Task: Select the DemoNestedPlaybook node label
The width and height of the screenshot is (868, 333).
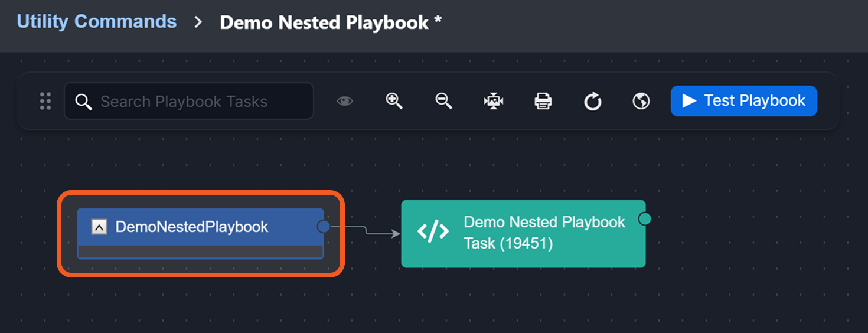Action: pyautogui.click(x=192, y=227)
